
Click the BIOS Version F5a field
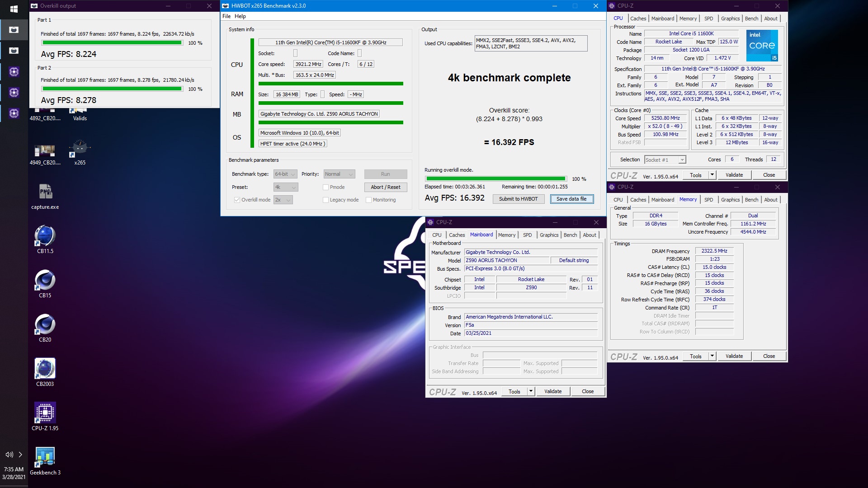click(x=531, y=325)
